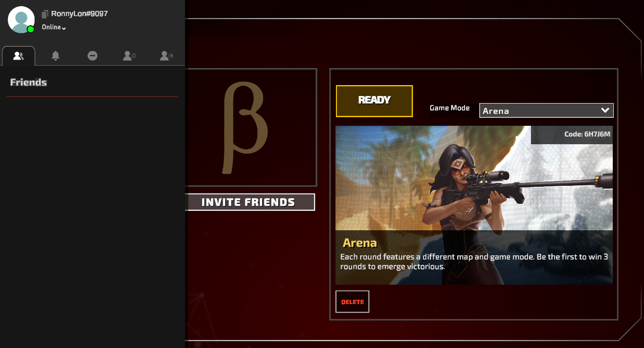View the pending friend requests tab
The width and height of the screenshot is (644, 348).
click(x=167, y=56)
